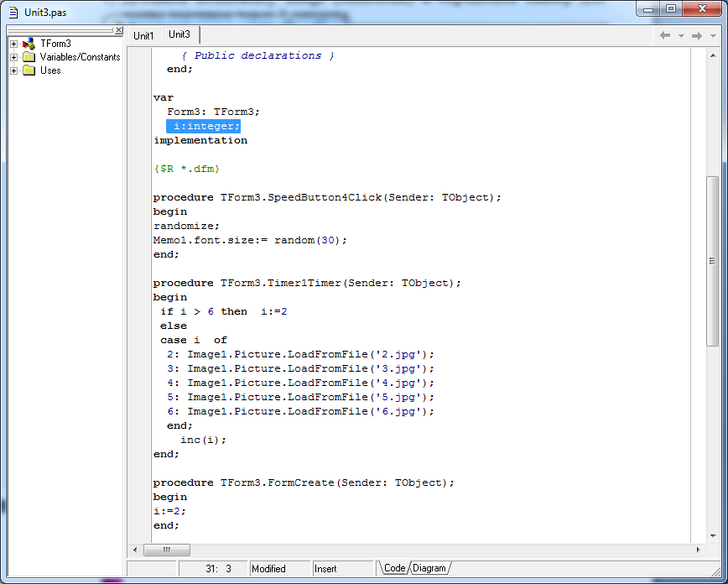
Task: Click the vertical scrollbar up arrow
Action: point(713,55)
